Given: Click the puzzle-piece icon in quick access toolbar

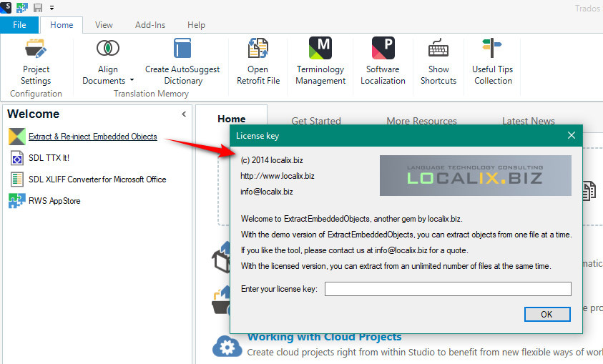Looking at the screenshot, I should [x=22, y=7].
